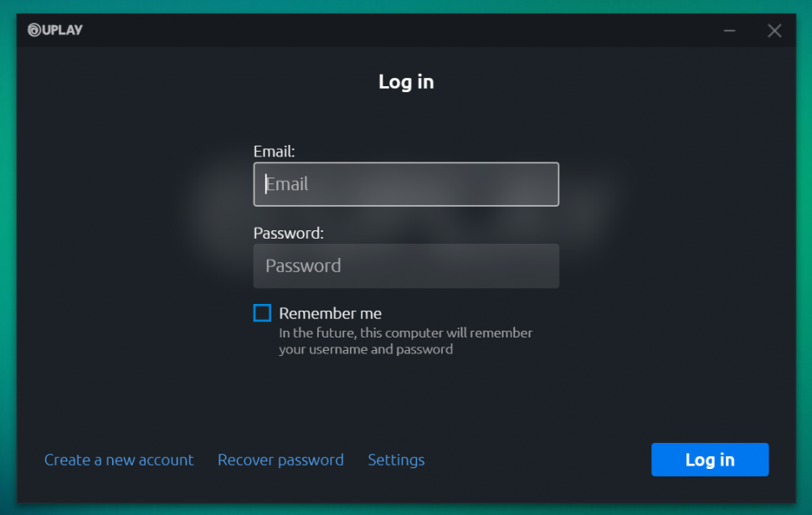Screen dimensions: 812x515
Task: Click the "Email:" field label
Action: point(274,152)
